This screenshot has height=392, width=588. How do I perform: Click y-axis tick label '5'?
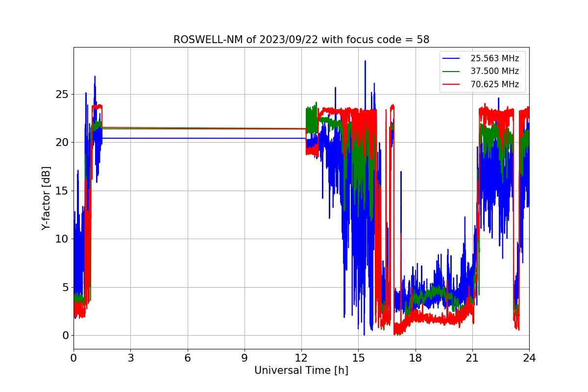click(x=66, y=288)
